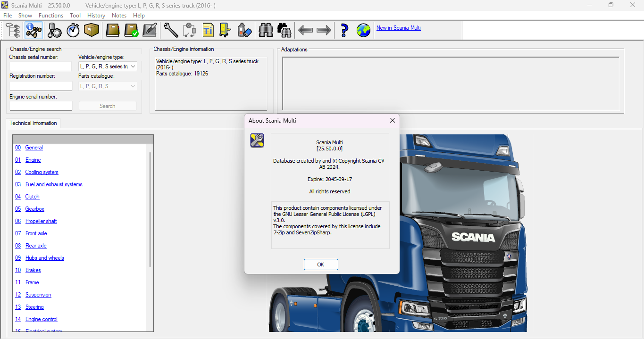Open the piston and gear parts icon

click(x=55, y=31)
